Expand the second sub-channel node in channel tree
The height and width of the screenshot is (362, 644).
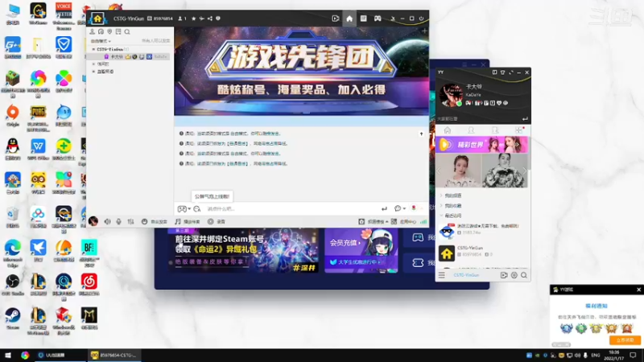pos(93,64)
